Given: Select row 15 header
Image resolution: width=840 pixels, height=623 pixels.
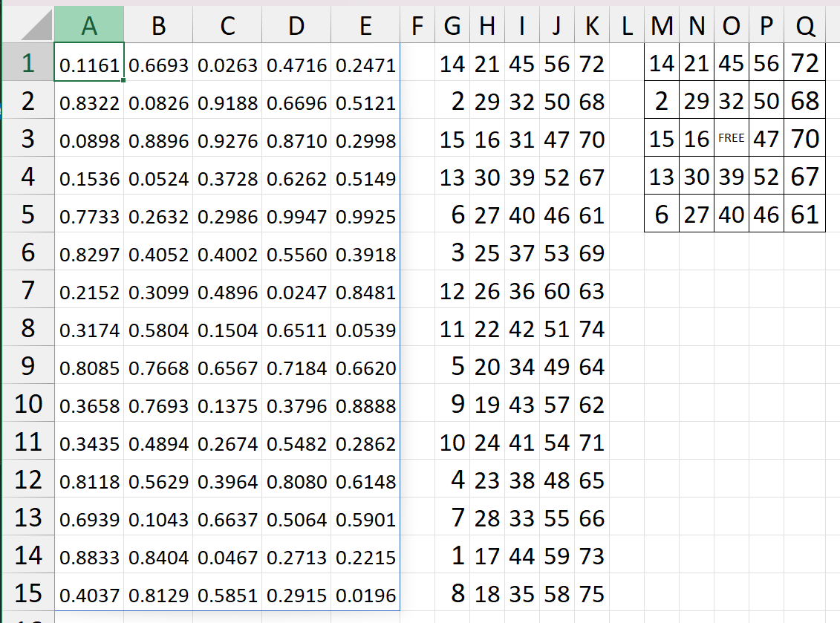Looking at the screenshot, I should (x=27, y=594).
